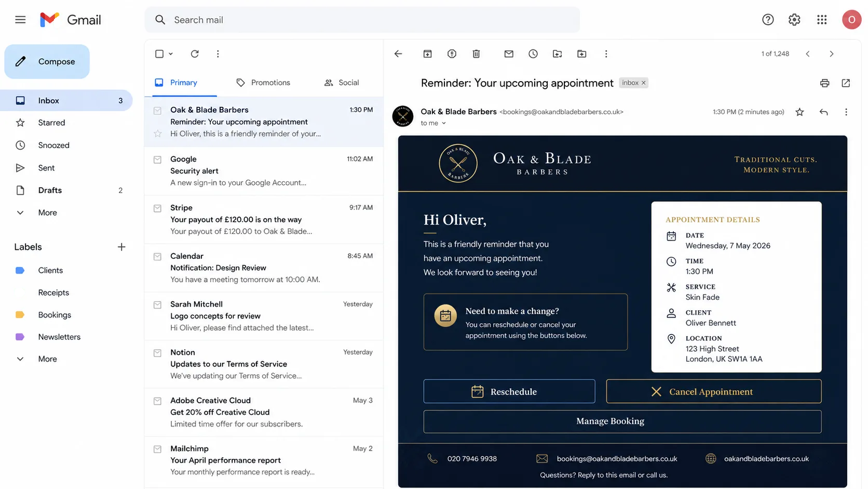Open the select dropdown arrow
868x489 pixels.
(171, 54)
